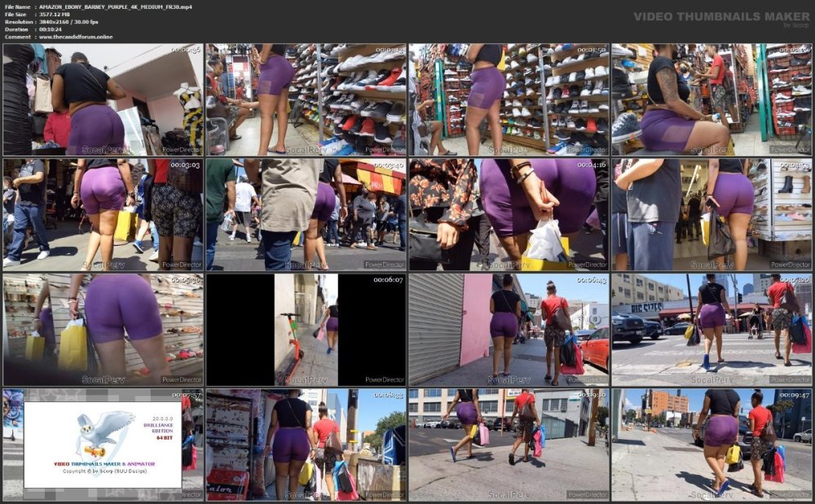815x504 pixels.
Task: Select the thumbnail stamped 00:09:10
Action: (509, 445)
